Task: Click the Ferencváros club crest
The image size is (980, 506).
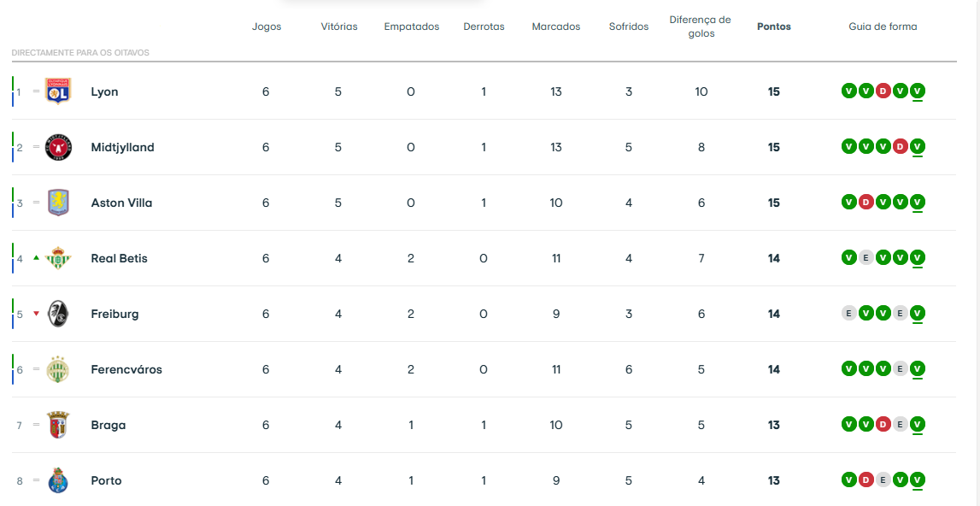Action: [57, 369]
